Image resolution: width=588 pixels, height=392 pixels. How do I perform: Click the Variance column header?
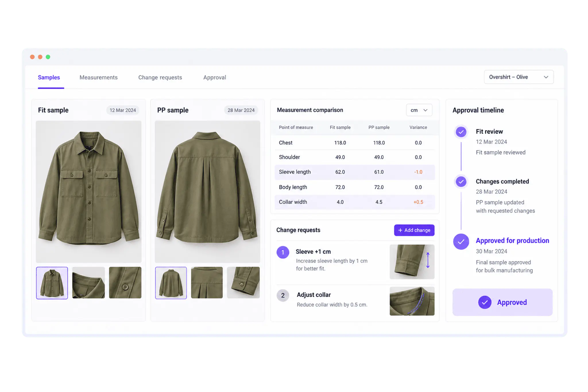coord(418,127)
